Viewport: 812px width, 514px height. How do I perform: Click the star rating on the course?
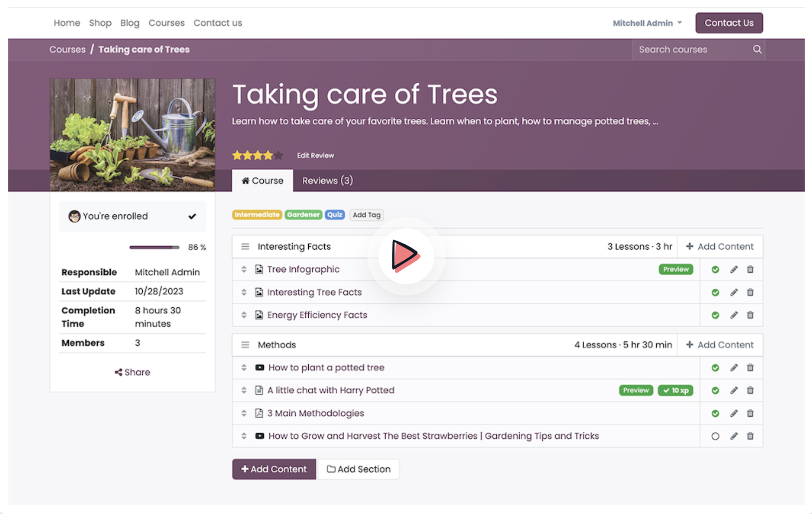point(258,155)
